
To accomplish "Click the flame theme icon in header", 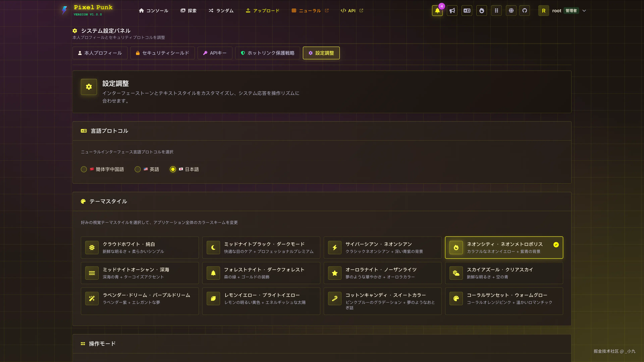I will [x=481, y=11].
